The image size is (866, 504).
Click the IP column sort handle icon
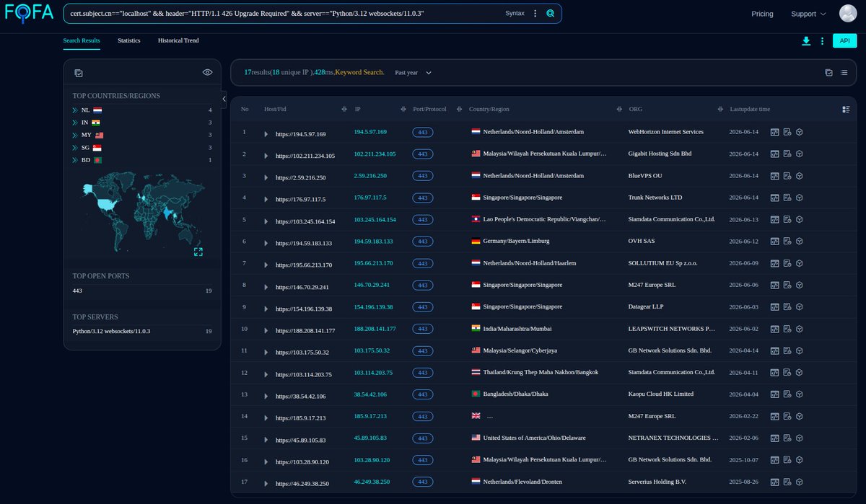tap(403, 110)
